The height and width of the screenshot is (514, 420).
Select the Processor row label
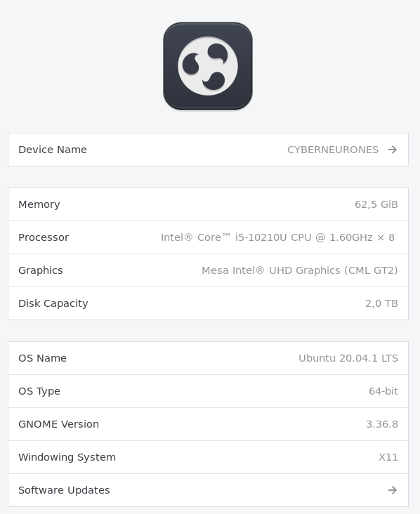44,237
